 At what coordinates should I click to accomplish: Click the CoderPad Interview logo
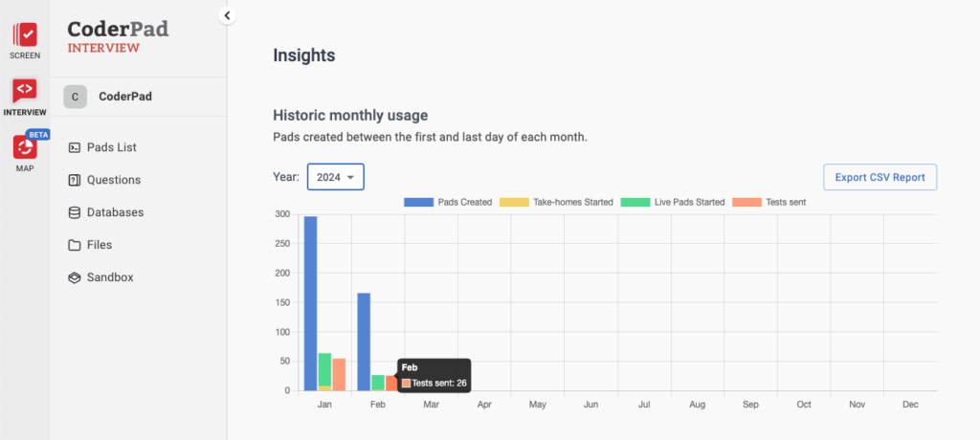tap(118, 36)
